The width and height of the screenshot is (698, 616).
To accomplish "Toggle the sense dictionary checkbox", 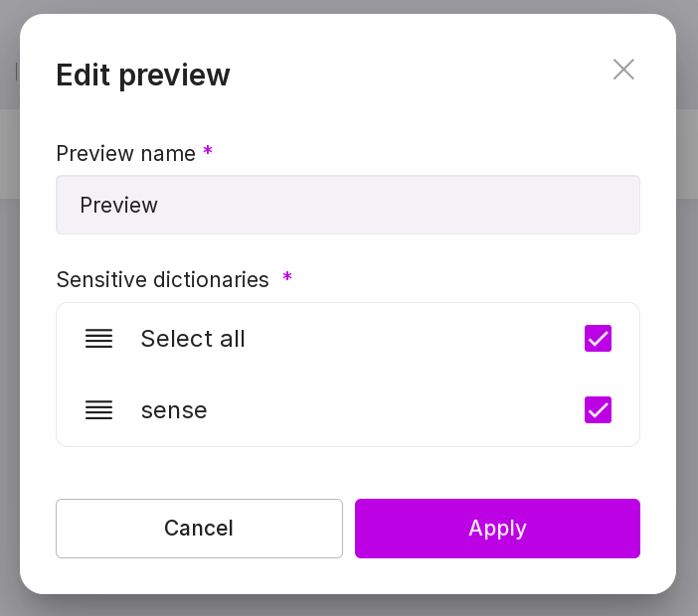I will coord(598,410).
